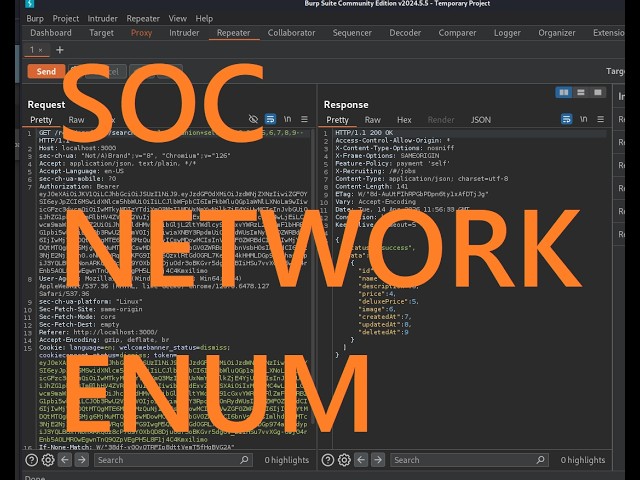Choose combined tabbed layout view

point(598,92)
